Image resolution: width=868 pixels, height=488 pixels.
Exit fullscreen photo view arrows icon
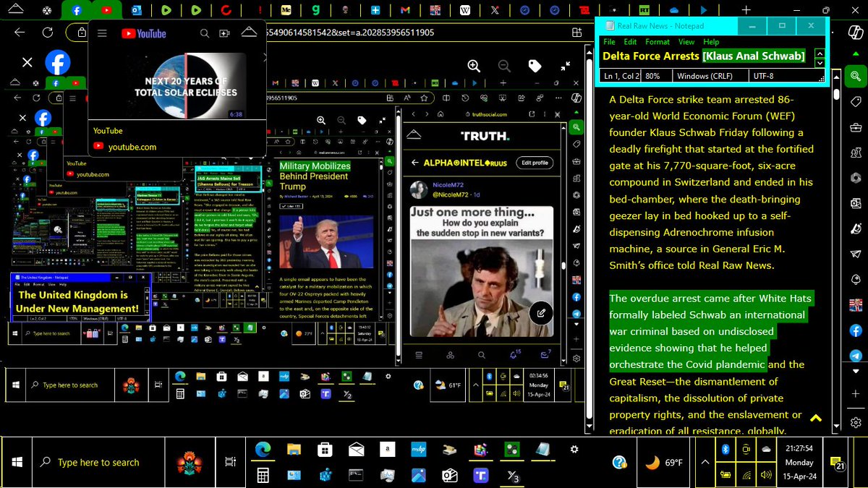click(566, 66)
